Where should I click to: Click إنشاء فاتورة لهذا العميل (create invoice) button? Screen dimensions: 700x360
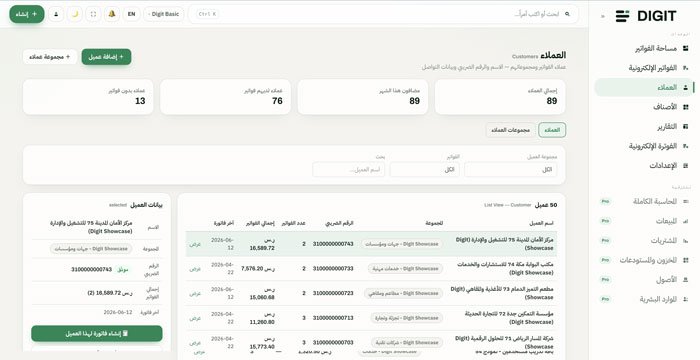97,334
